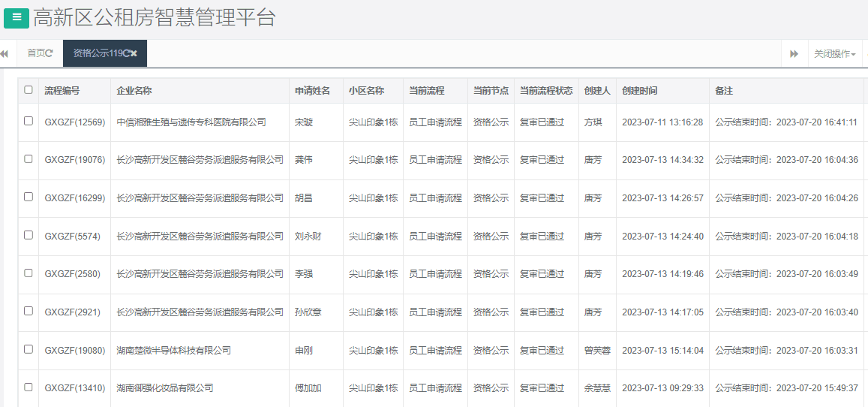Click the tab bar fast-forward double-arrow

click(x=794, y=54)
